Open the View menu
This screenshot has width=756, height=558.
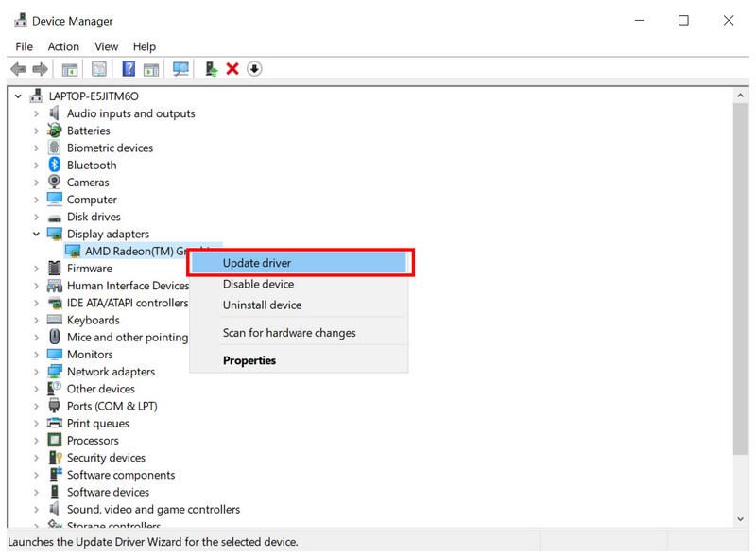pyautogui.click(x=106, y=46)
